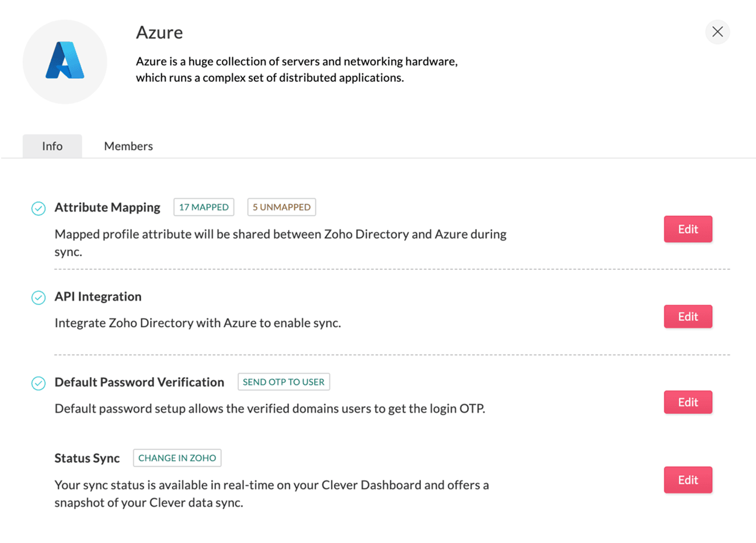Click the CHANGE IN ZOHO tag
Screen dimensions: 756x543
(x=177, y=458)
